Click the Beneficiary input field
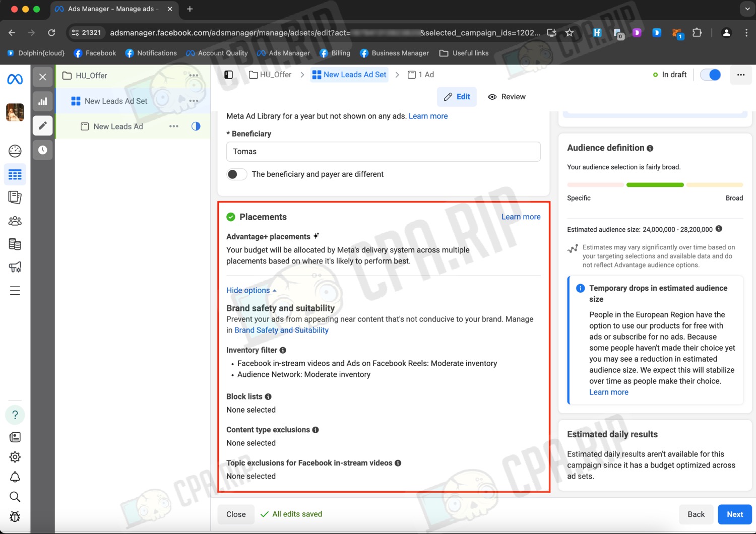 pos(384,152)
